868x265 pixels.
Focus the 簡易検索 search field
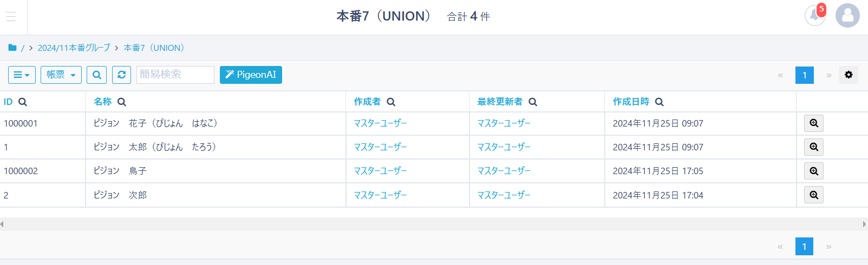coord(175,75)
